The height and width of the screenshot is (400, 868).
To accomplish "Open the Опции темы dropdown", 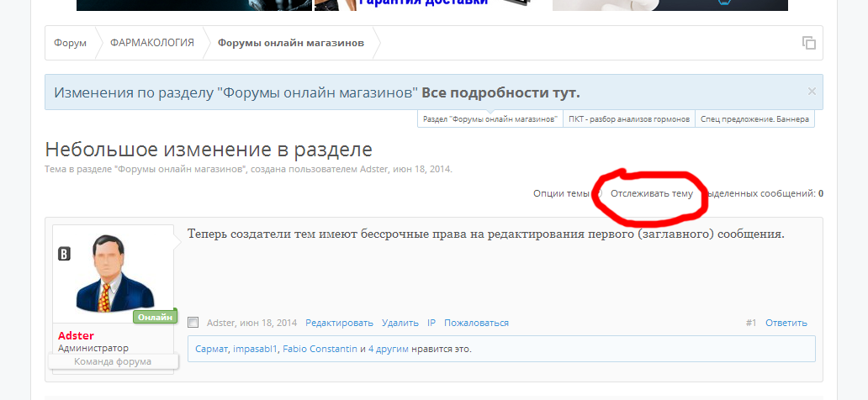I will pyautogui.click(x=561, y=193).
